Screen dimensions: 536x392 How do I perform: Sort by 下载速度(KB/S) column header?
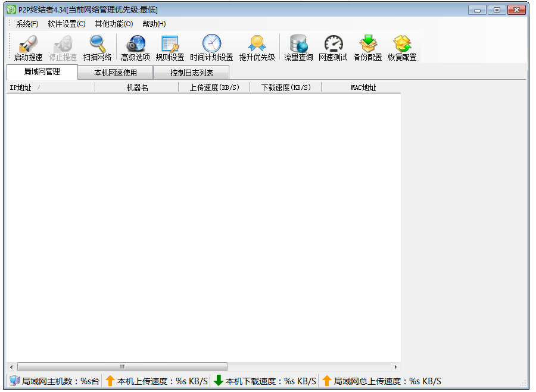[x=286, y=88]
